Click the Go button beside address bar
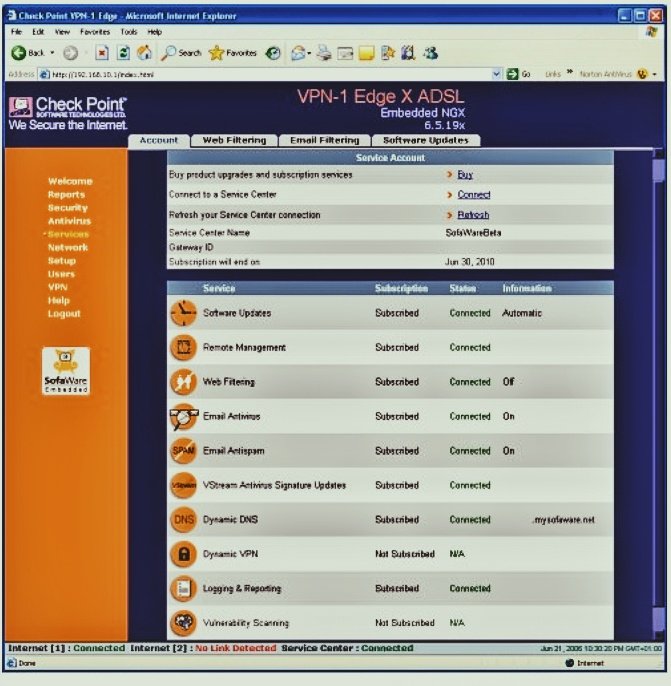This screenshot has width=671, height=686. click(x=518, y=74)
